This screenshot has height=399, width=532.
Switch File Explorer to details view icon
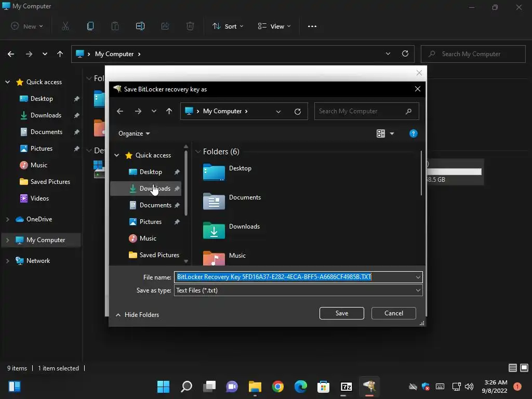[x=513, y=368]
